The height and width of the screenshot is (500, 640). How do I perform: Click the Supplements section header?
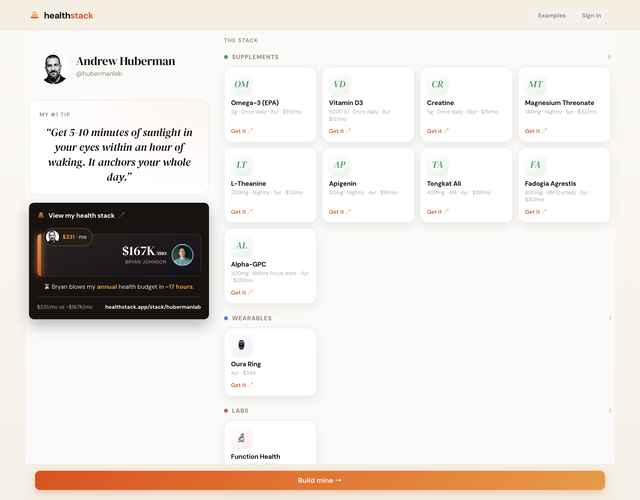pyautogui.click(x=255, y=57)
